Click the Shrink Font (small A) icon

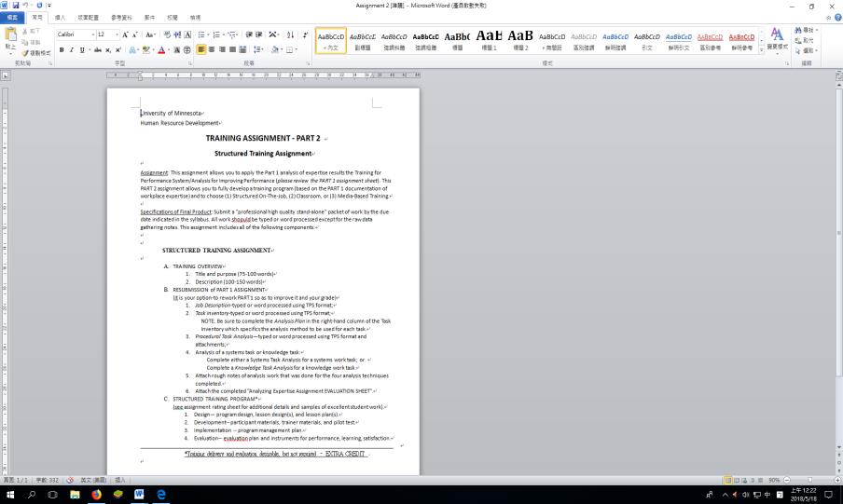134,34
